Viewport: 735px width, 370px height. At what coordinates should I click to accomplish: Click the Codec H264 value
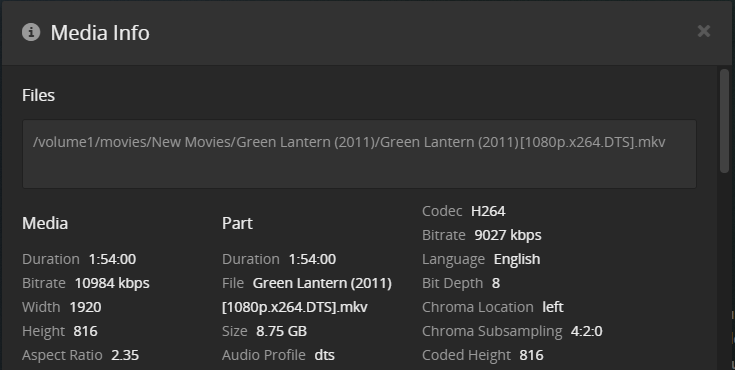(488, 211)
